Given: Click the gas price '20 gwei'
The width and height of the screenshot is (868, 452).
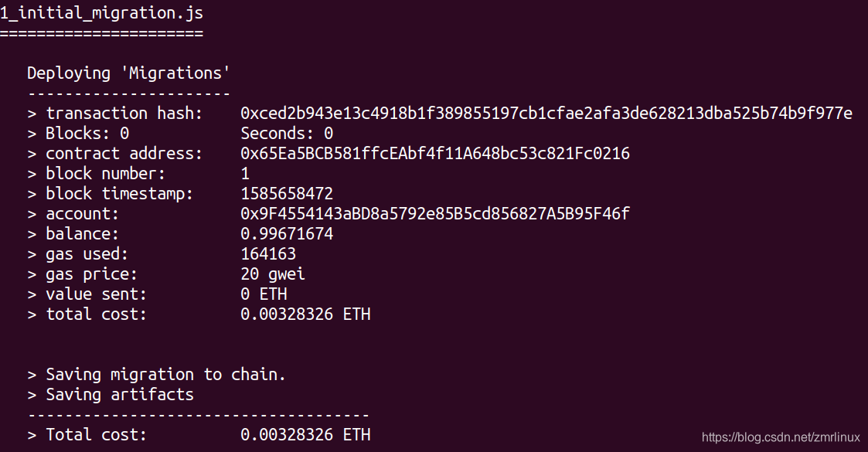Looking at the screenshot, I should pyautogui.click(x=273, y=274).
